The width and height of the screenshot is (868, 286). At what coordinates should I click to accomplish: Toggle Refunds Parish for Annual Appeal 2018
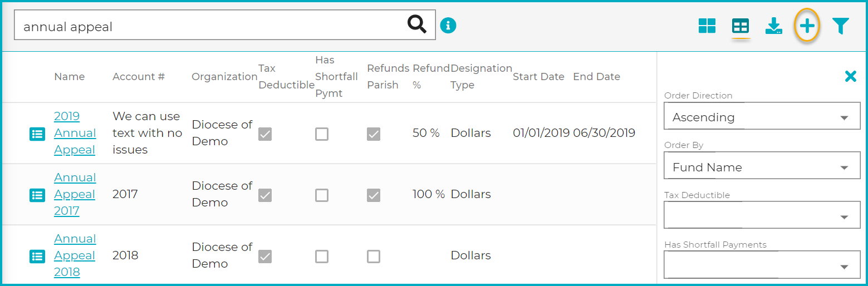click(374, 256)
